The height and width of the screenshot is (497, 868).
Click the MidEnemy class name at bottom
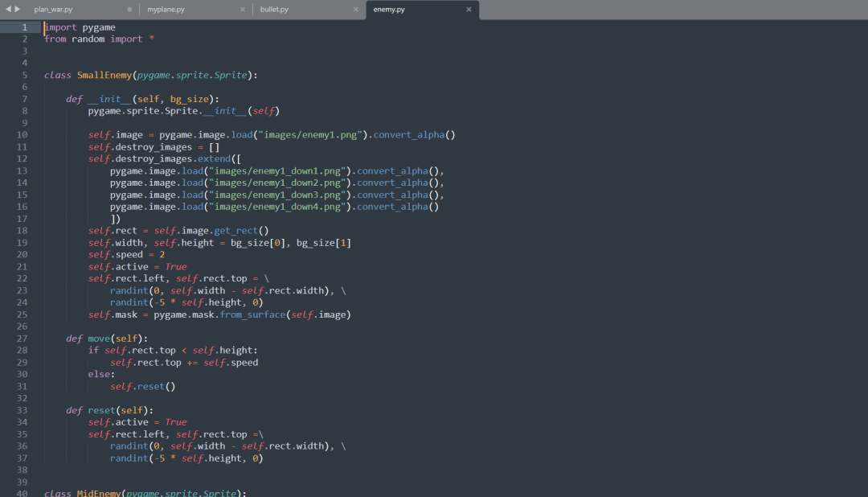(98, 492)
